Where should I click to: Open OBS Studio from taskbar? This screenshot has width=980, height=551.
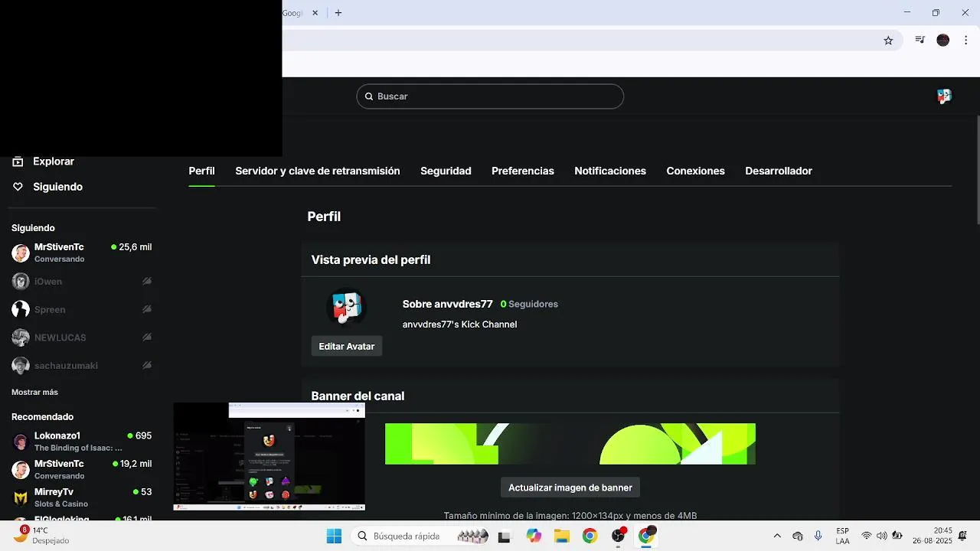tap(619, 536)
